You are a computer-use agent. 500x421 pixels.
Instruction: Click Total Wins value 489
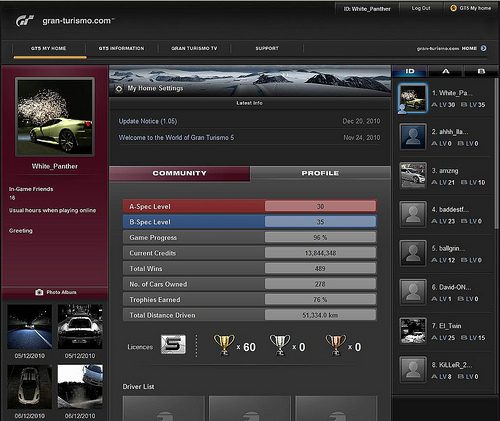click(x=320, y=269)
